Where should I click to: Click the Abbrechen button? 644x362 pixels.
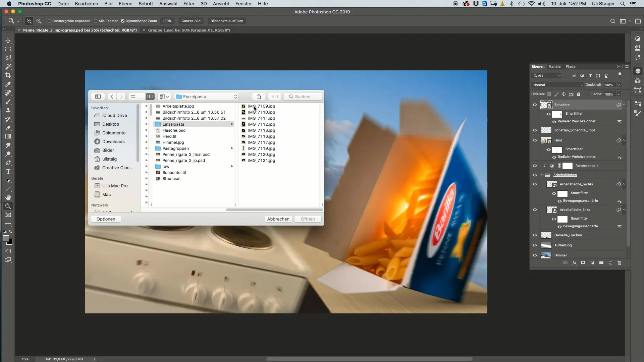coord(278,219)
